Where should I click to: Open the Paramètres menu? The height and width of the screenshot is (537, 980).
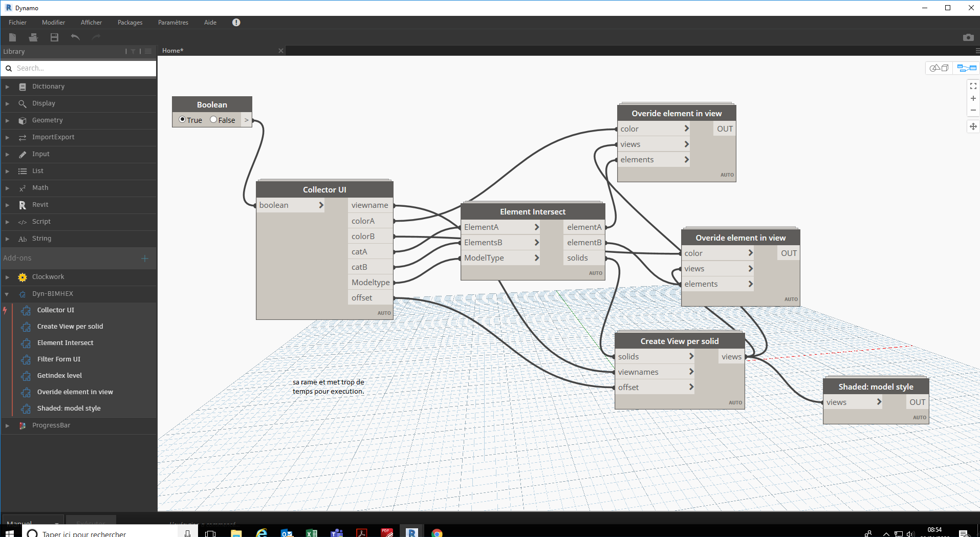(x=173, y=23)
